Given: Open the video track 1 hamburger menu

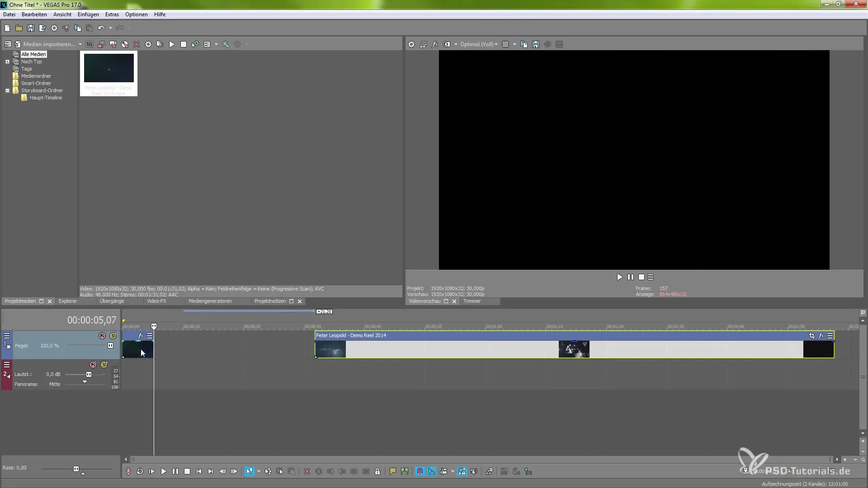Looking at the screenshot, I should click(x=7, y=336).
